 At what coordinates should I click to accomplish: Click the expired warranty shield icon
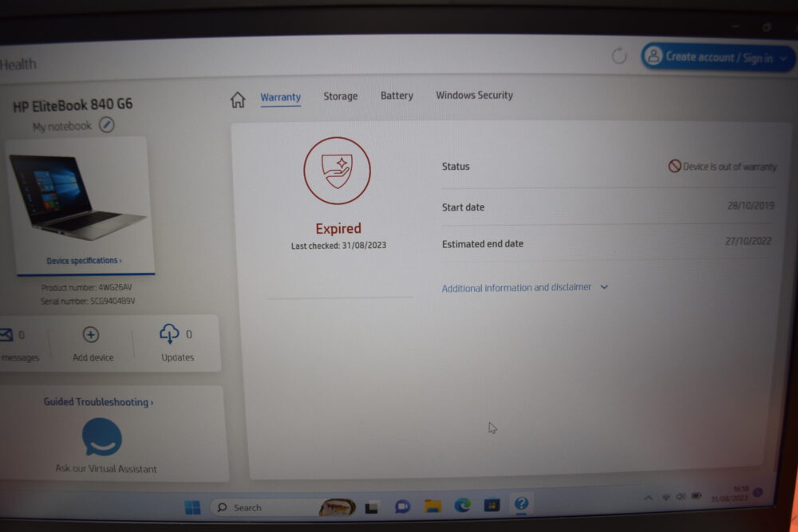tap(337, 171)
